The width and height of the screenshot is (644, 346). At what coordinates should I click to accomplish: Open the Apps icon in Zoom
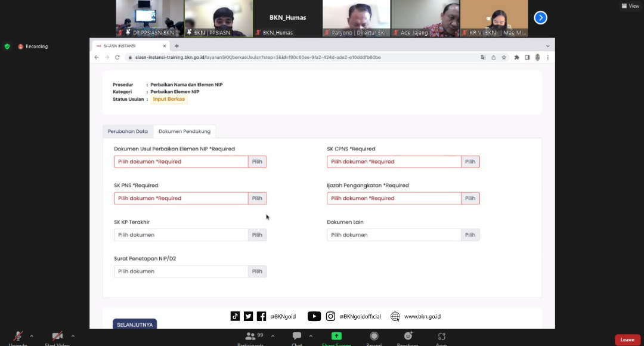click(441, 337)
